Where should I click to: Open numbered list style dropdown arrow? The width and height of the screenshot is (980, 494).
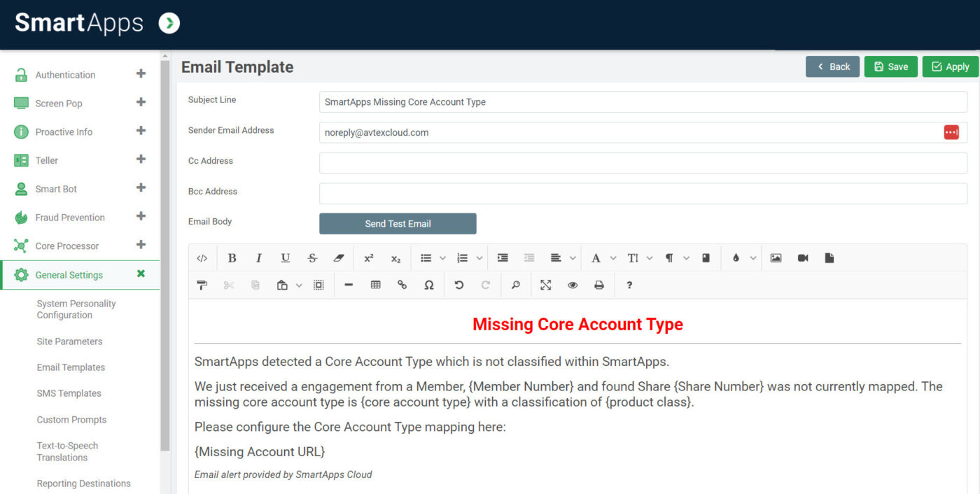479,258
